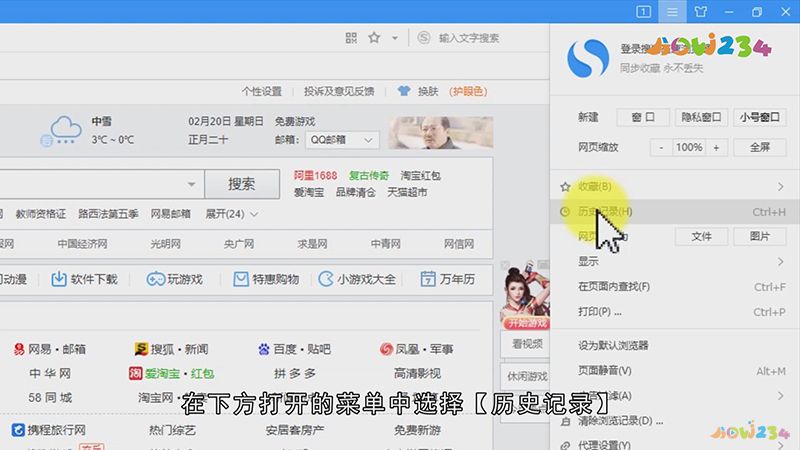Open dropdown arrow beside the star icon
The width and height of the screenshot is (800, 450).
pos(394,38)
